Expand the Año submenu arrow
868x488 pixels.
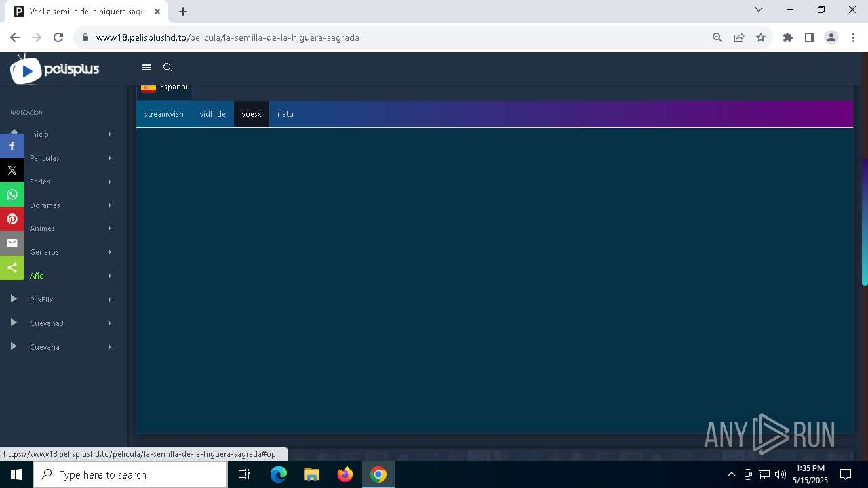110,276
